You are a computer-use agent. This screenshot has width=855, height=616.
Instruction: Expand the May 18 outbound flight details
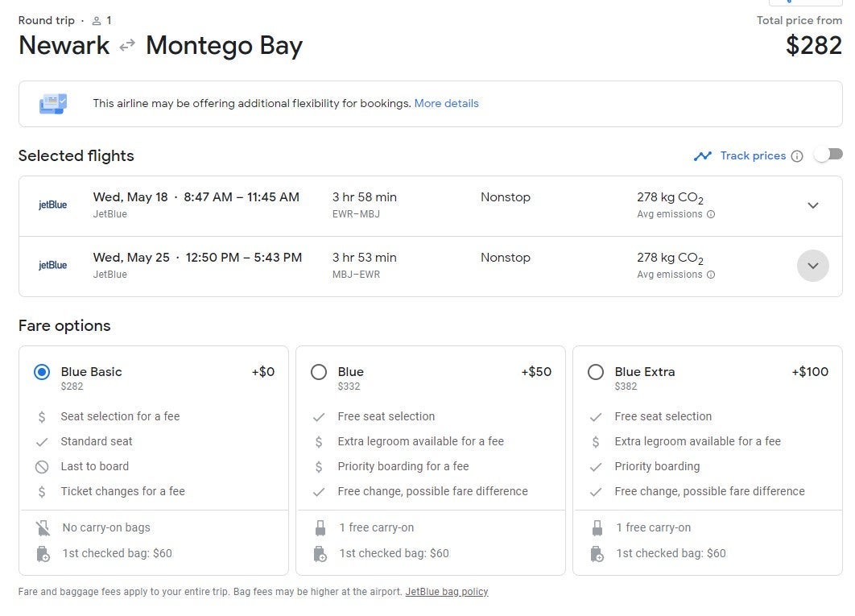812,205
